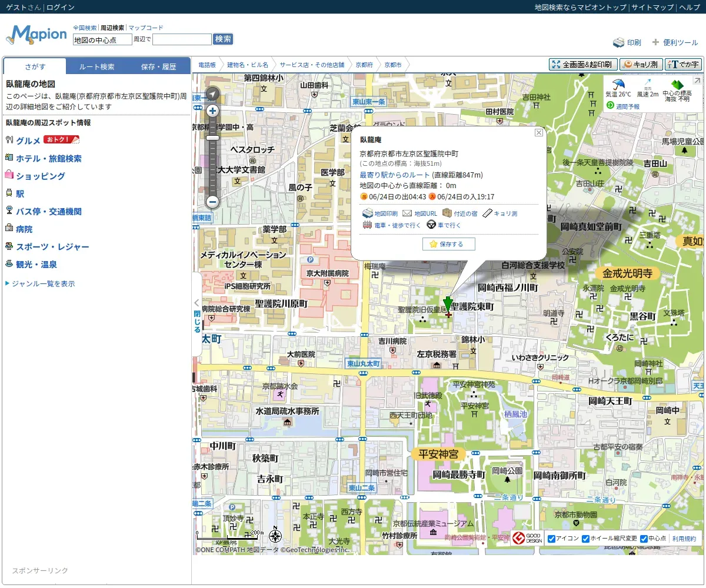Click 京都府 breadcrumb

click(364, 65)
